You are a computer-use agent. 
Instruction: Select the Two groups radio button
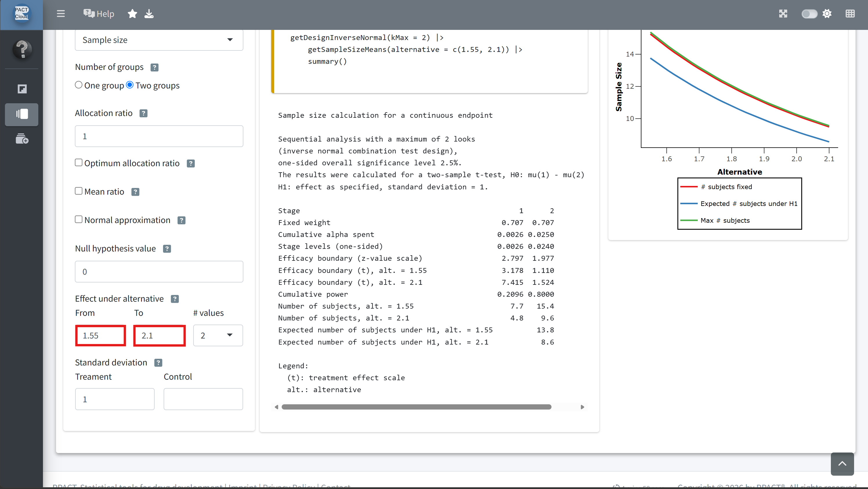(130, 85)
